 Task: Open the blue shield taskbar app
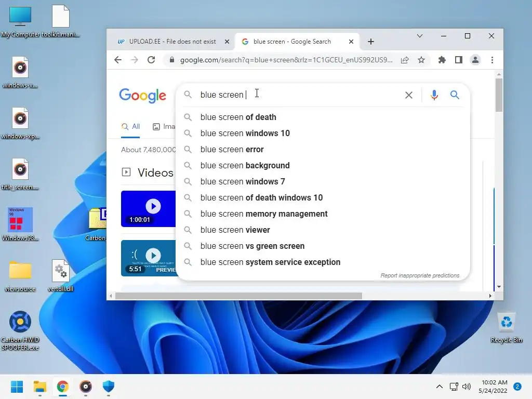tap(108, 387)
